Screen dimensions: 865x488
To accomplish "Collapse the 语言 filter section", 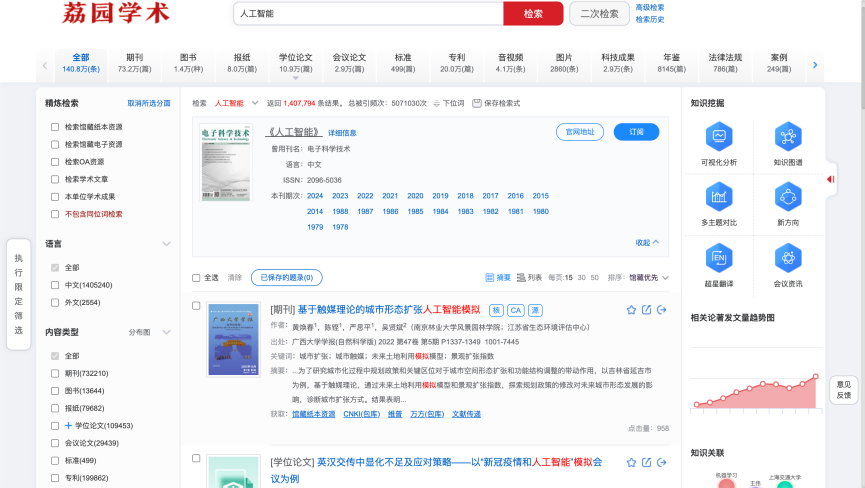I will [x=166, y=244].
